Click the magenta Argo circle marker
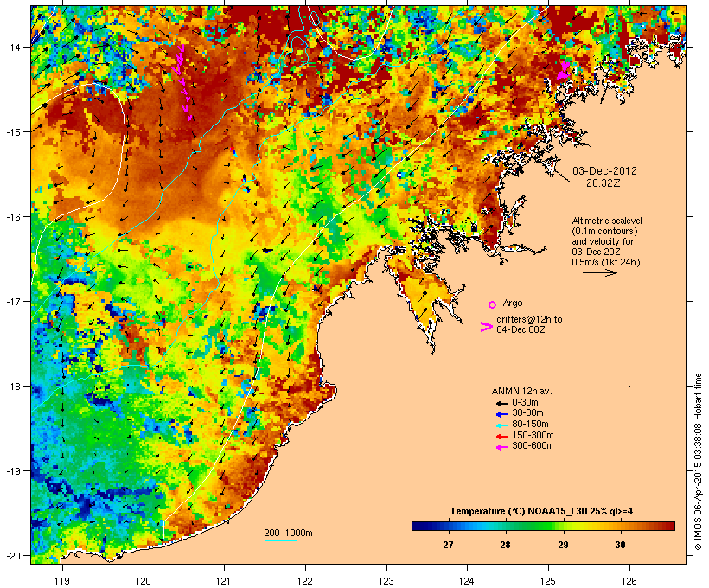709x588 pixels. pyautogui.click(x=493, y=305)
